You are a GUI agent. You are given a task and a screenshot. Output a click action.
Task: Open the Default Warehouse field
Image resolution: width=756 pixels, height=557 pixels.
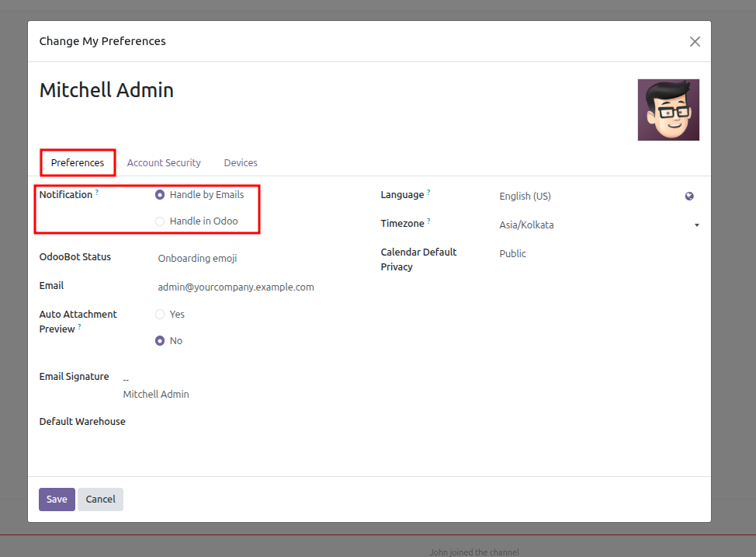coord(260,422)
